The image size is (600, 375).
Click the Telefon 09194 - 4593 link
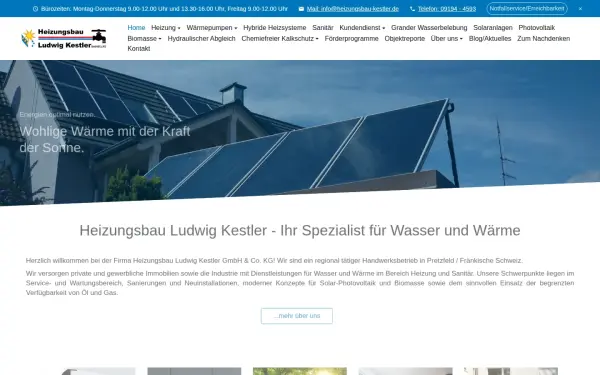pyautogui.click(x=447, y=9)
